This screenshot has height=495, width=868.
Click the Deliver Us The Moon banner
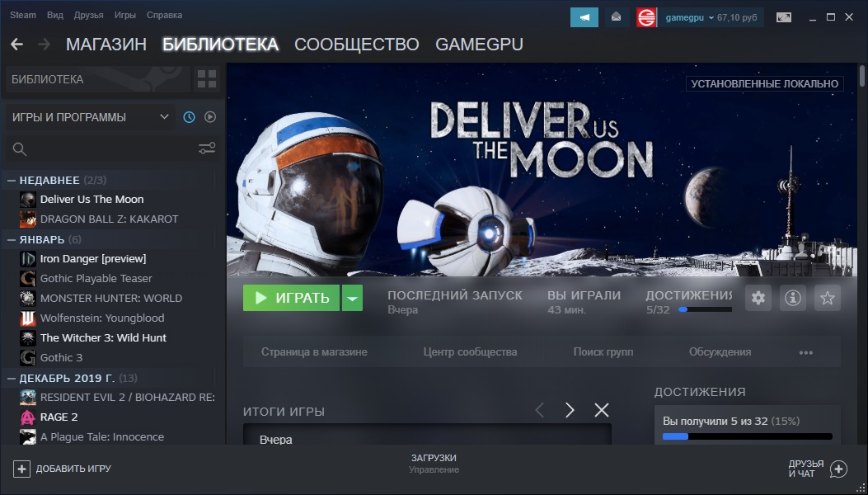pyautogui.click(x=542, y=169)
